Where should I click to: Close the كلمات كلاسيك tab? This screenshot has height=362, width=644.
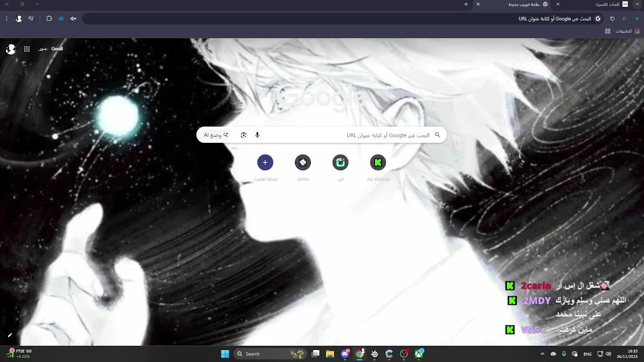(x=557, y=4)
